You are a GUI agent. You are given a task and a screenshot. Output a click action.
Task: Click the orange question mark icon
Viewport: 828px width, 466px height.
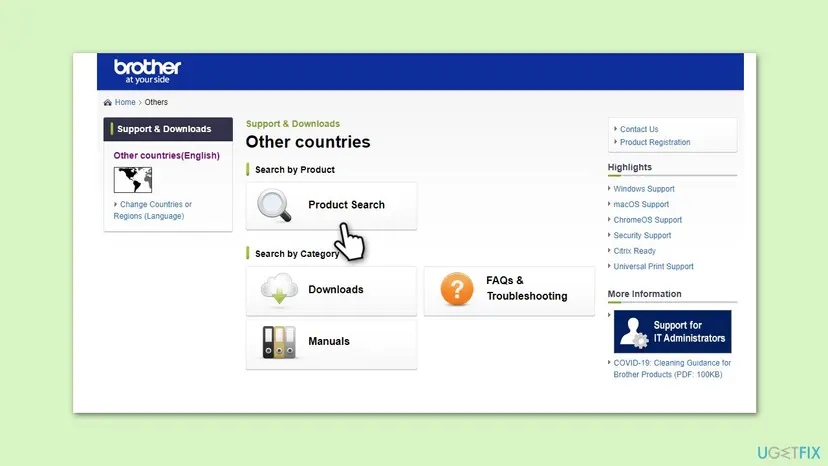coord(457,289)
